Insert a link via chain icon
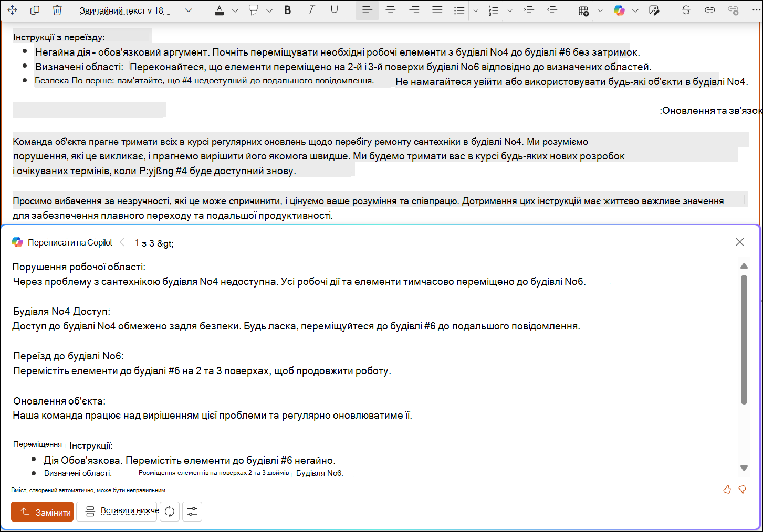763x532 pixels. pyautogui.click(x=709, y=10)
